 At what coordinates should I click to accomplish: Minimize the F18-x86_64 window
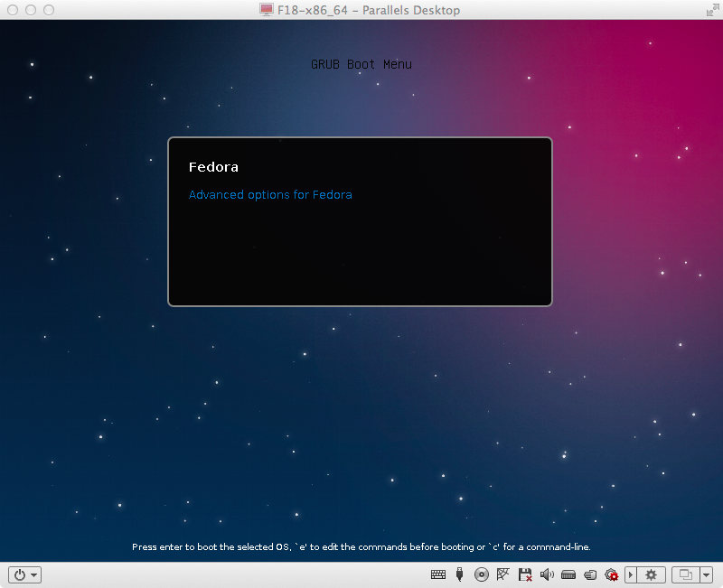pyautogui.click(x=31, y=10)
